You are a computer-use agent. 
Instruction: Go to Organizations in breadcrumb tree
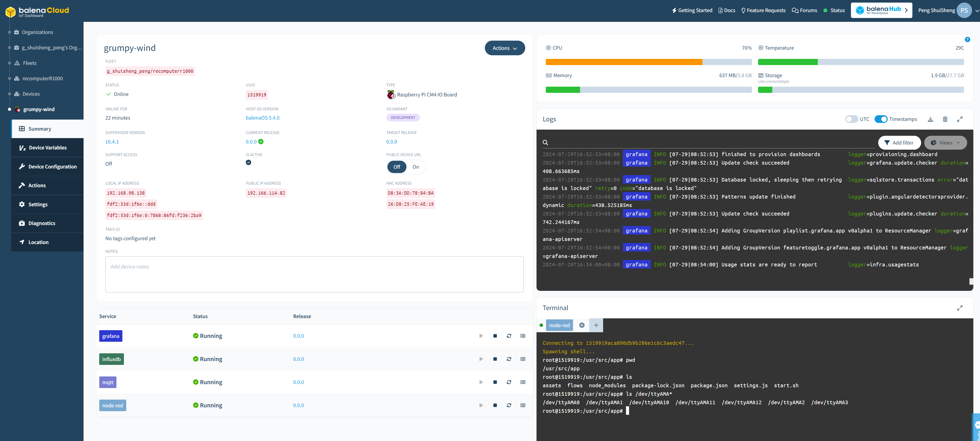[37, 32]
